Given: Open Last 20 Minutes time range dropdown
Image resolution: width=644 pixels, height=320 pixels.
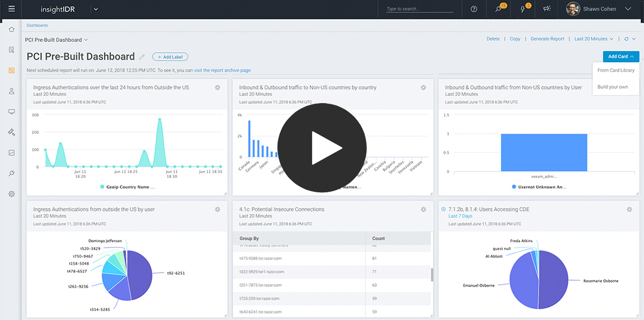Looking at the screenshot, I should coord(594,39).
